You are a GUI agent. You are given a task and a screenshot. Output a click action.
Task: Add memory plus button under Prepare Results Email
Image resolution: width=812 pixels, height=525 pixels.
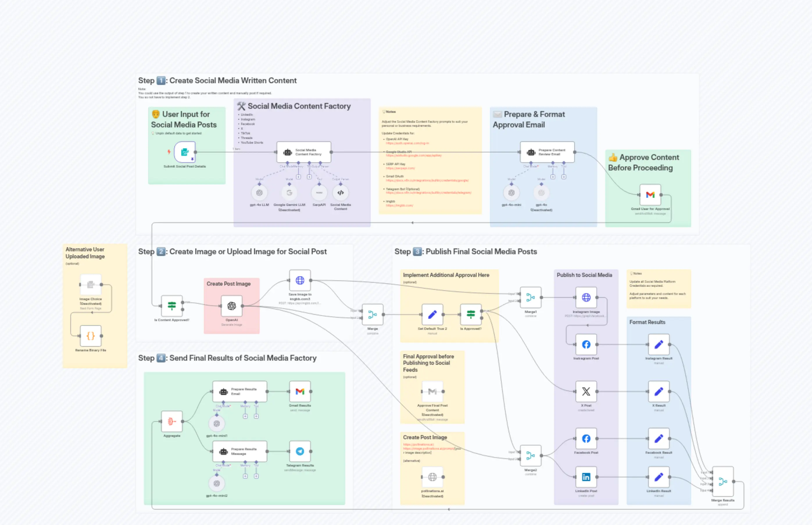click(245, 417)
